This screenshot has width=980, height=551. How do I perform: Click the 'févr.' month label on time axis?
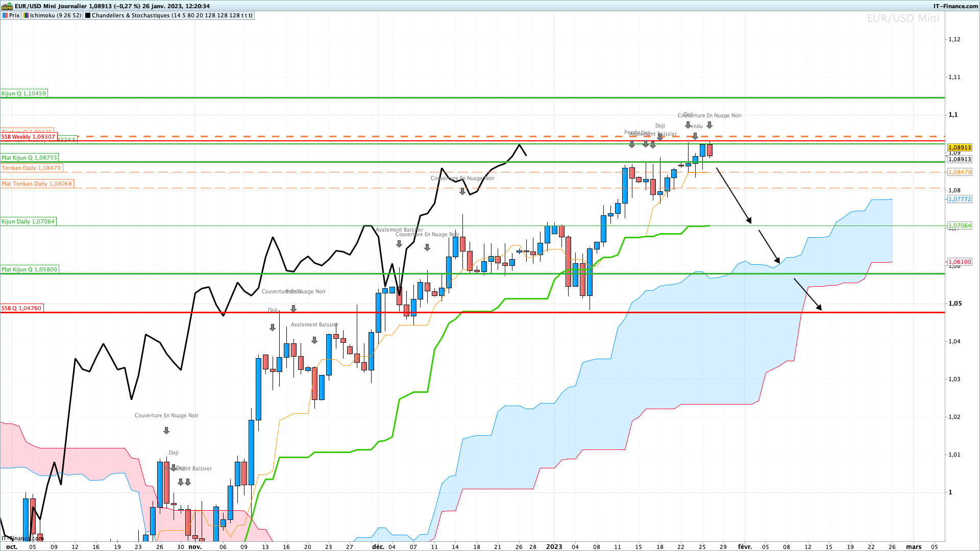(745, 546)
